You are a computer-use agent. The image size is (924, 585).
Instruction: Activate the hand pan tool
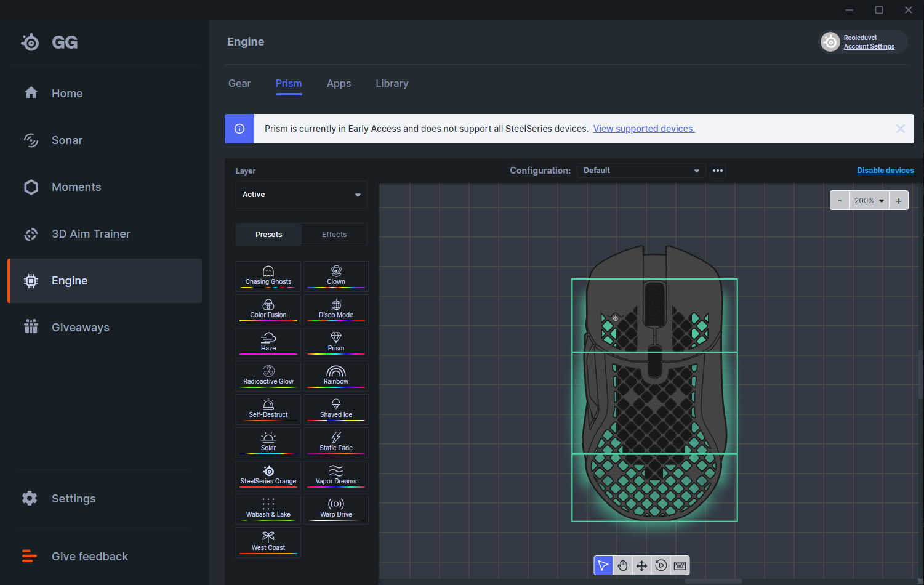click(622, 565)
